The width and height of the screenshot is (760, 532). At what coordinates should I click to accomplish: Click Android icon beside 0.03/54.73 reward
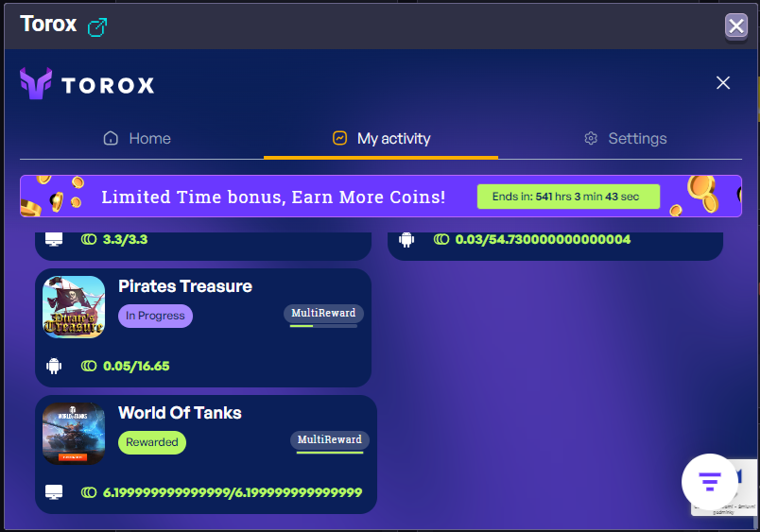click(406, 239)
